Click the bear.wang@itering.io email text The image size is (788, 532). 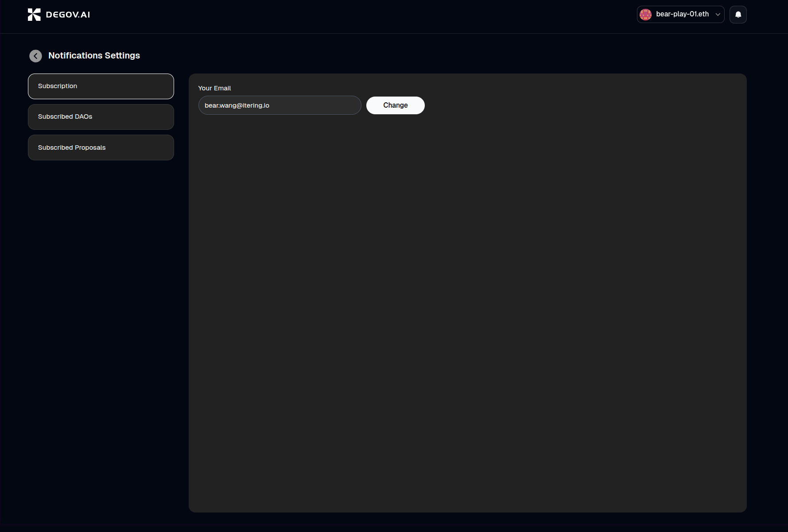(237, 105)
